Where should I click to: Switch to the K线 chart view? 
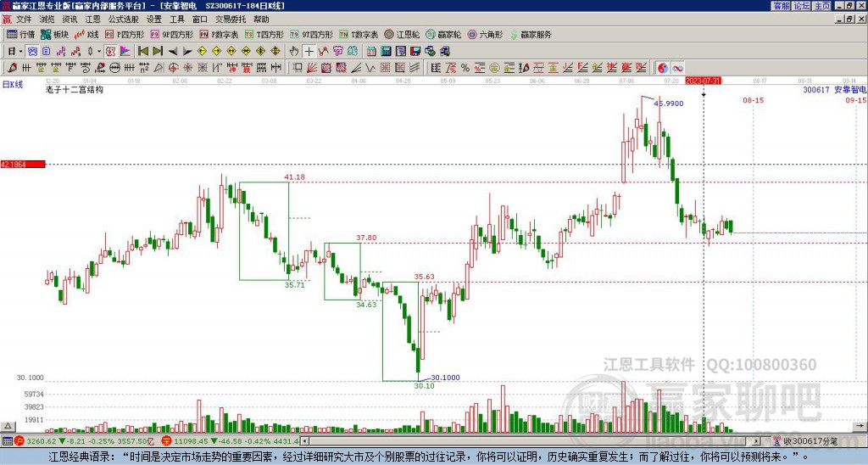point(86,34)
